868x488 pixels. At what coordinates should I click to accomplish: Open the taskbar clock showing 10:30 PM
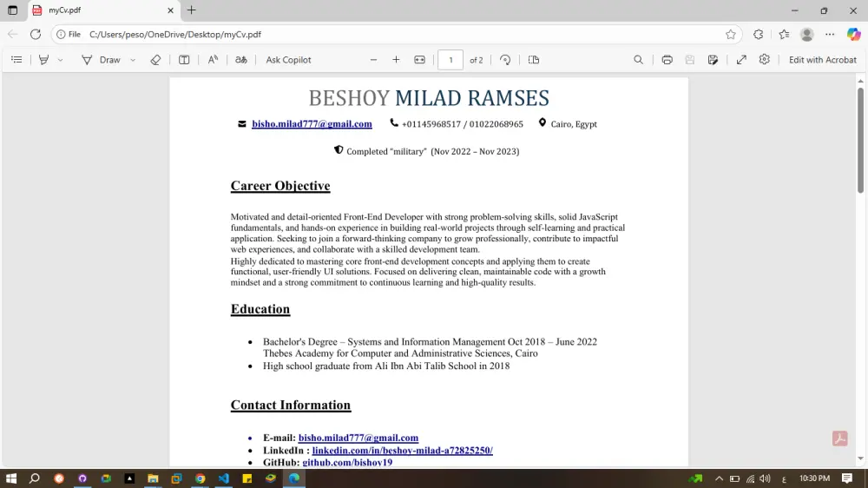point(814,478)
